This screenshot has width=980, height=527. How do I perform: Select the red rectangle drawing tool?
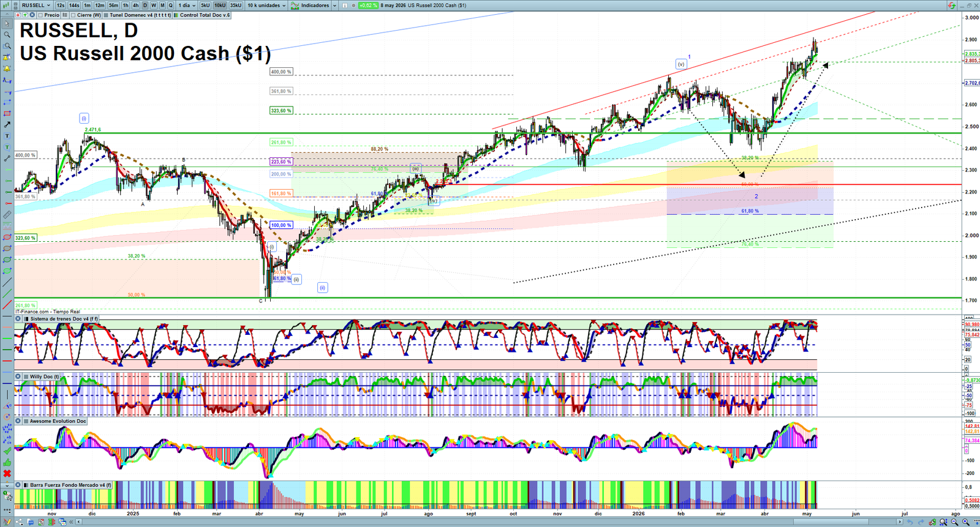point(7,113)
